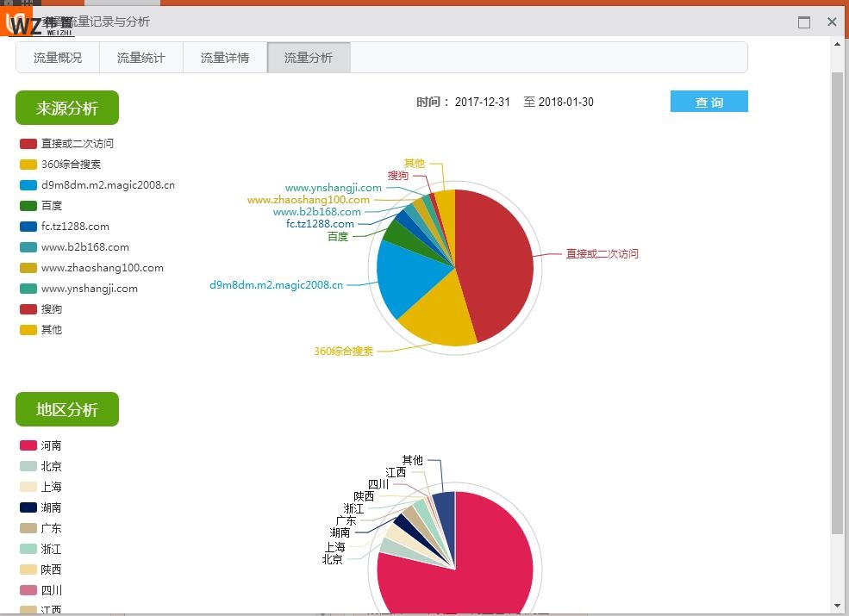Image resolution: width=849 pixels, height=616 pixels.
Task: Toggle 360综合搜索 legend color box
Action: 28,165
